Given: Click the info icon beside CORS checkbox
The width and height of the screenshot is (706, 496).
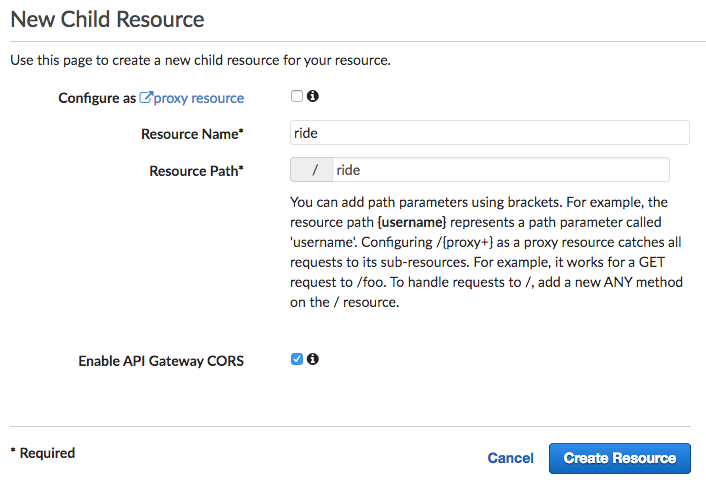Looking at the screenshot, I should click(x=313, y=359).
